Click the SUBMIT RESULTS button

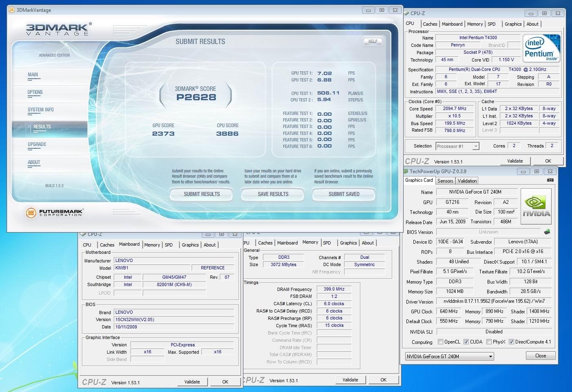pyautogui.click(x=201, y=194)
